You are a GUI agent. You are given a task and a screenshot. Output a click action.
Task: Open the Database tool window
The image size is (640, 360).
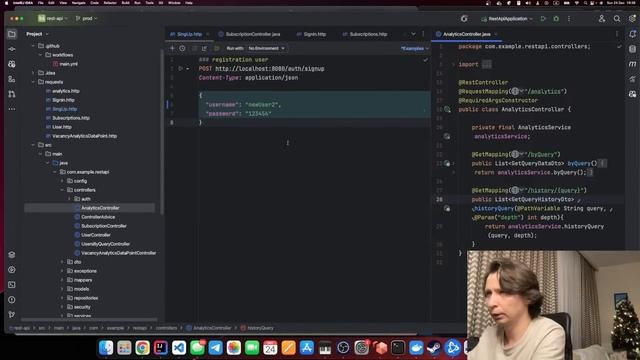pyautogui.click(x=632, y=49)
